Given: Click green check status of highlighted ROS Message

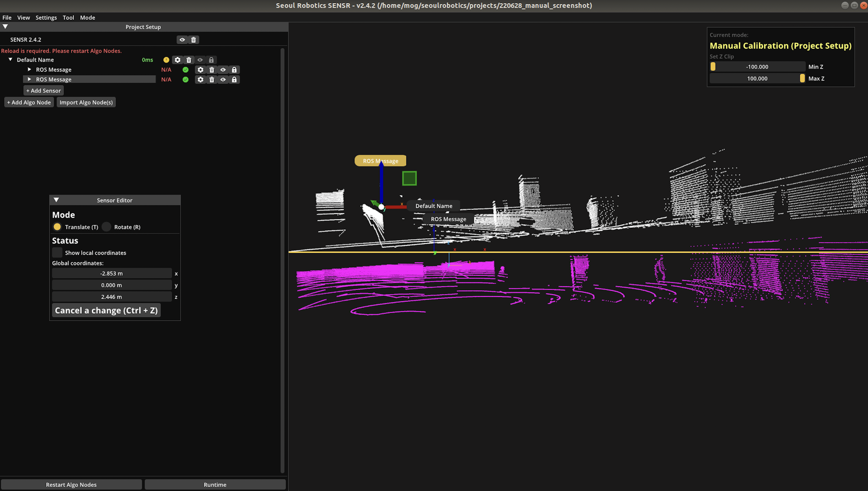Looking at the screenshot, I should click(x=186, y=79).
